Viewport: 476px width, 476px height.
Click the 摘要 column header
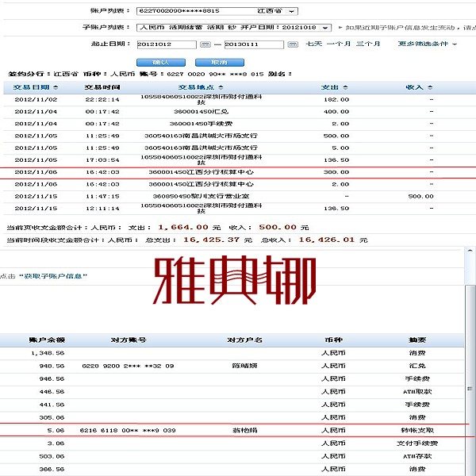pyautogui.click(x=417, y=340)
